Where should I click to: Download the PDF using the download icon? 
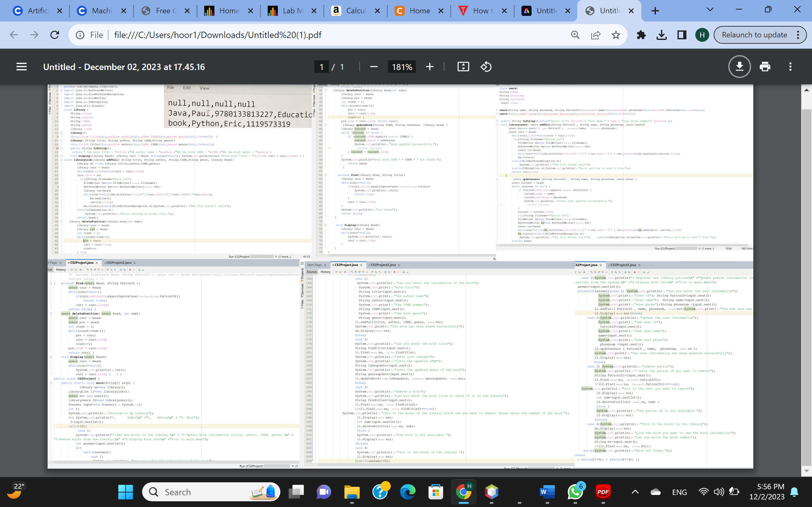(x=739, y=67)
